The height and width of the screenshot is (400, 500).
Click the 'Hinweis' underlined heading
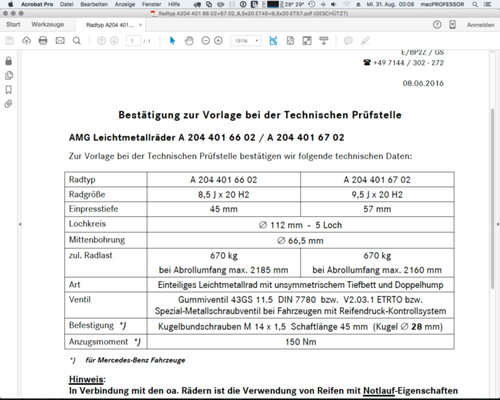point(86,379)
